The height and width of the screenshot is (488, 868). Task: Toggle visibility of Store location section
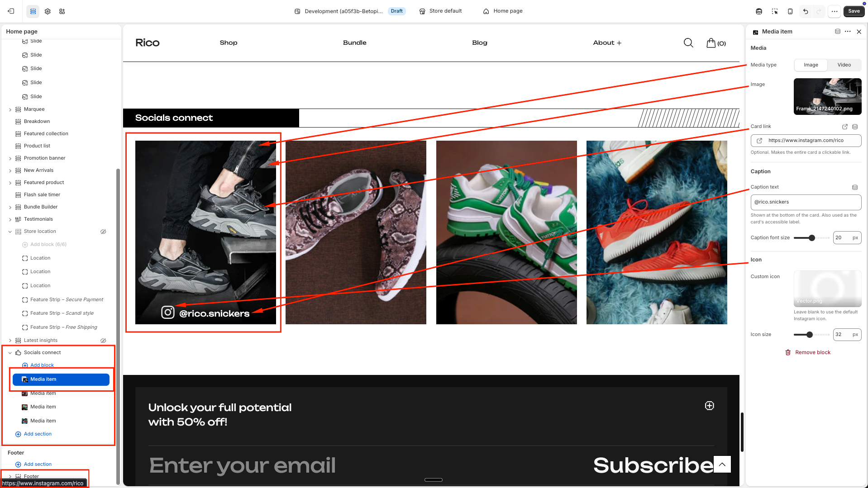tap(103, 232)
